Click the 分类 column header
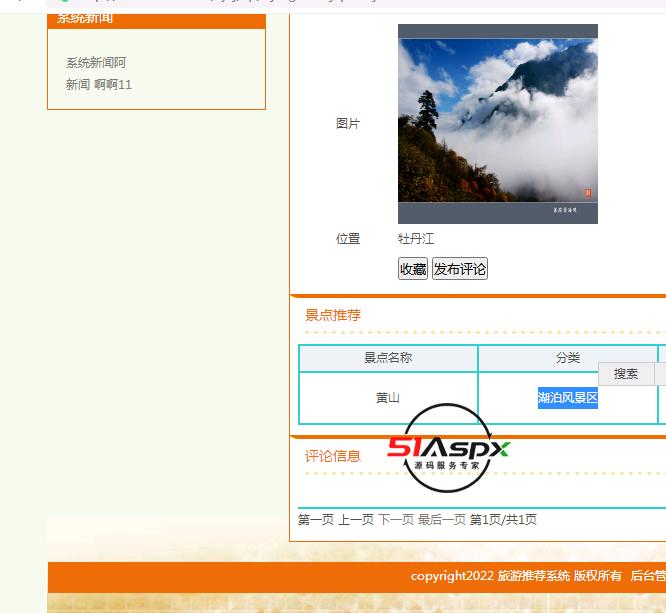 [567, 358]
